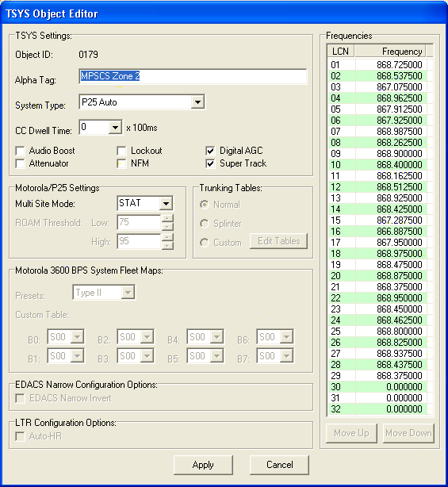Apply the TSYS object changes
This screenshot has height=487, width=448.
click(x=203, y=465)
